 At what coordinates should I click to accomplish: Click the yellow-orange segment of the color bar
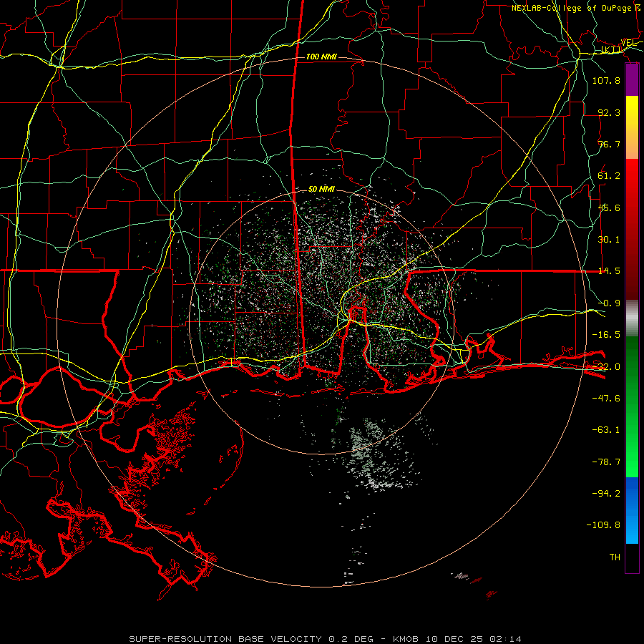(632, 127)
